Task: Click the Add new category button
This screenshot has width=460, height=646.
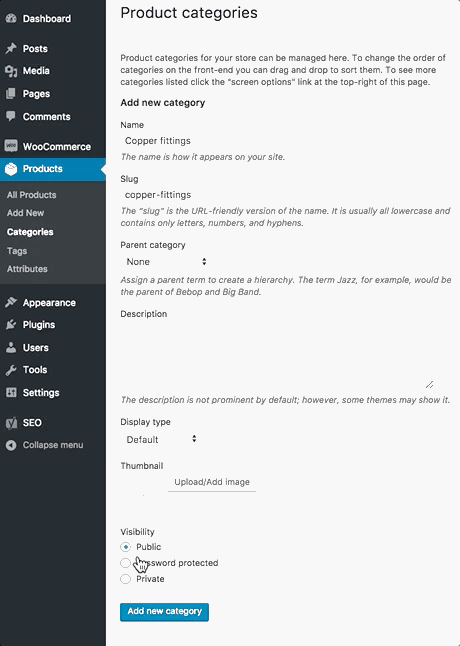Action: click(x=164, y=611)
